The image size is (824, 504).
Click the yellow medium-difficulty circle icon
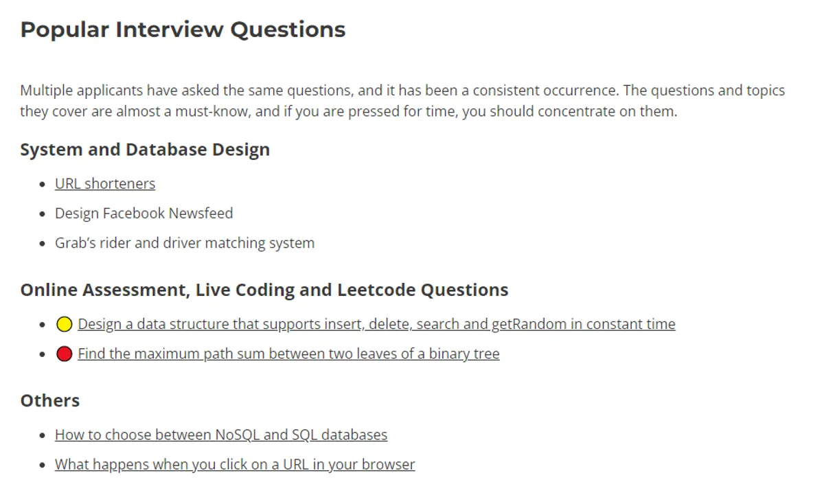pyautogui.click(x=64, y=324)
